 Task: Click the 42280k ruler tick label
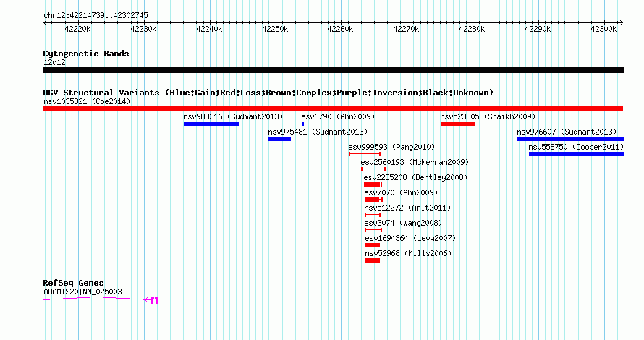point(472,29)
